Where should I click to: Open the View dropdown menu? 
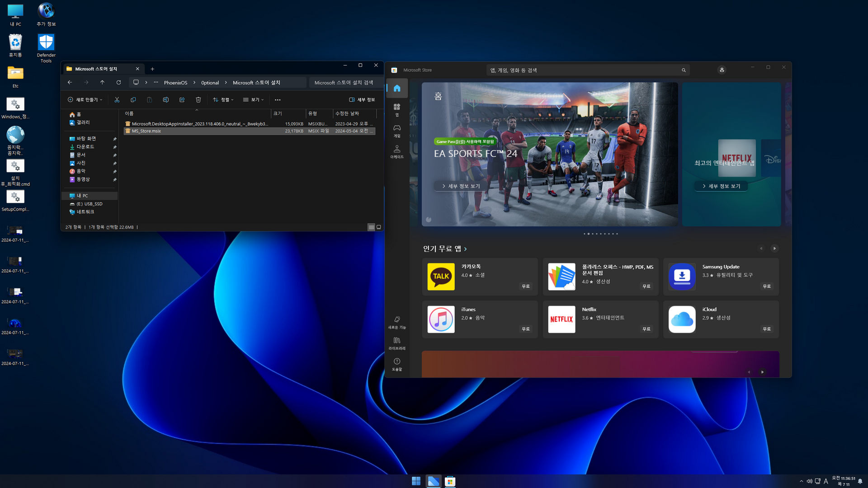pos(253,99)
